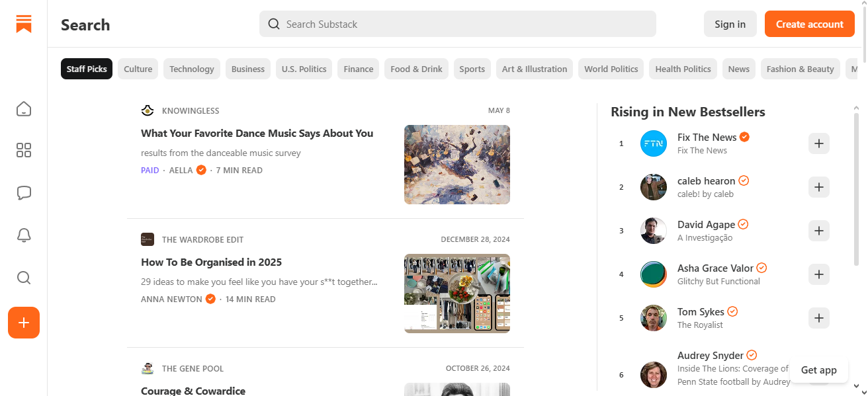Click the PAID label on dance music article
The height and width of the screenshot is (396, 868).
(x=150, y=170)
